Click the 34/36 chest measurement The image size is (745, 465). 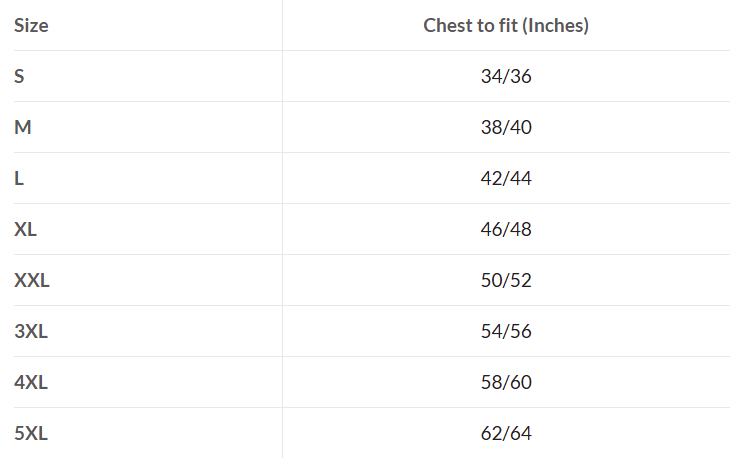tap(506, 76)
